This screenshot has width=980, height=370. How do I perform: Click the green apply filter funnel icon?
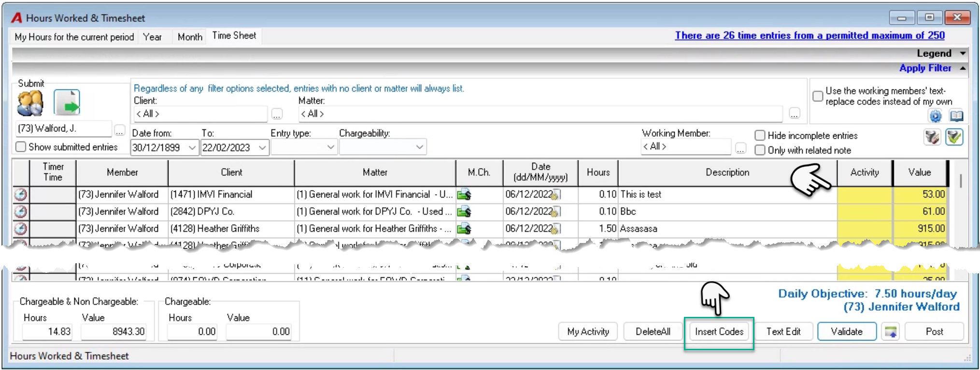coord(954,137)
